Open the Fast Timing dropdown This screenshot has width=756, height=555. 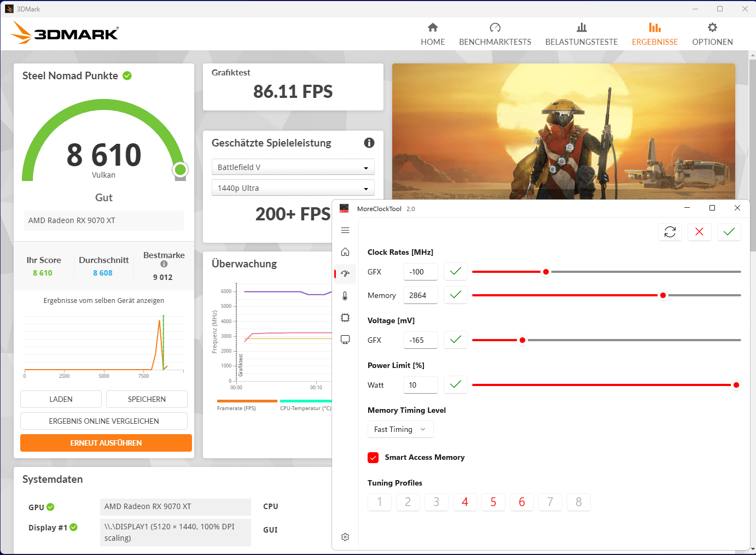400,429
